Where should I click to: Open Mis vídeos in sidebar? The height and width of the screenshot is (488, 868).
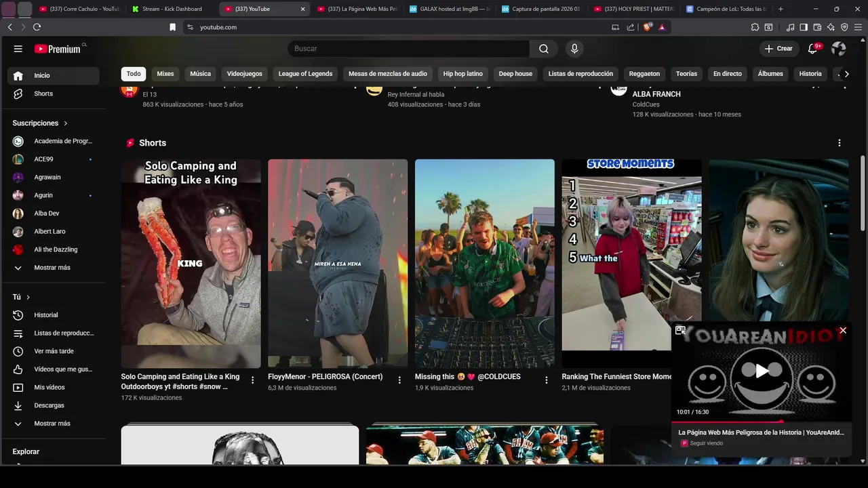coord(53,388)
